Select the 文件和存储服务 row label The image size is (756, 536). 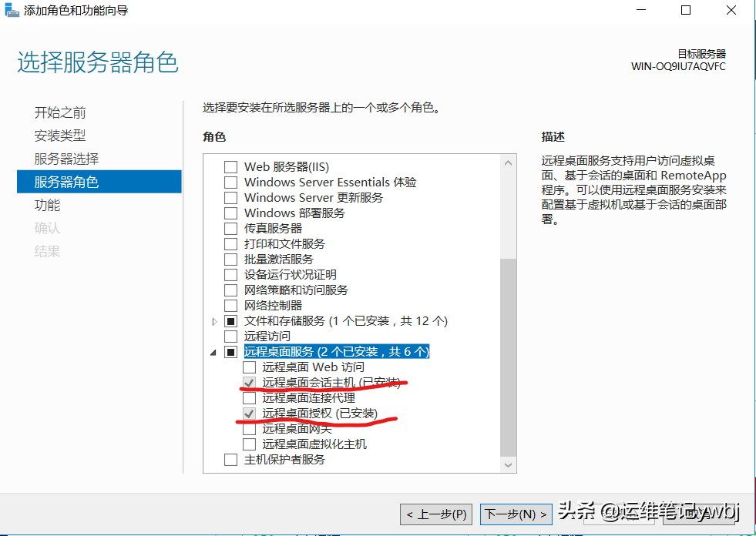(x=346, y=321)
